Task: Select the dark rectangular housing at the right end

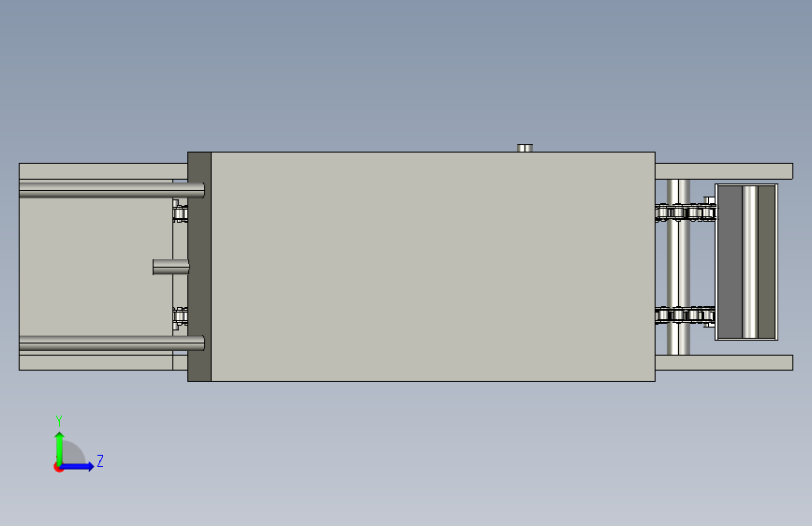Action: 746,262
